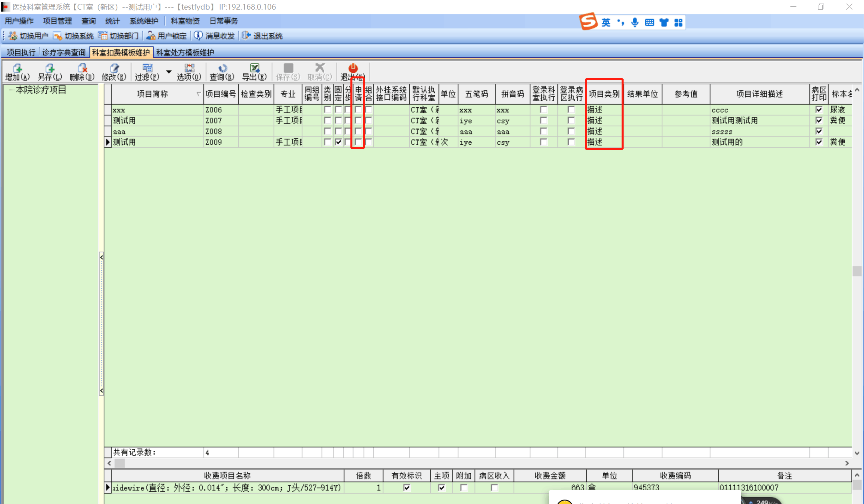Select the 本院诊疗项目 tree node
This screenshot has width=864, height=504.
point(41,90)
